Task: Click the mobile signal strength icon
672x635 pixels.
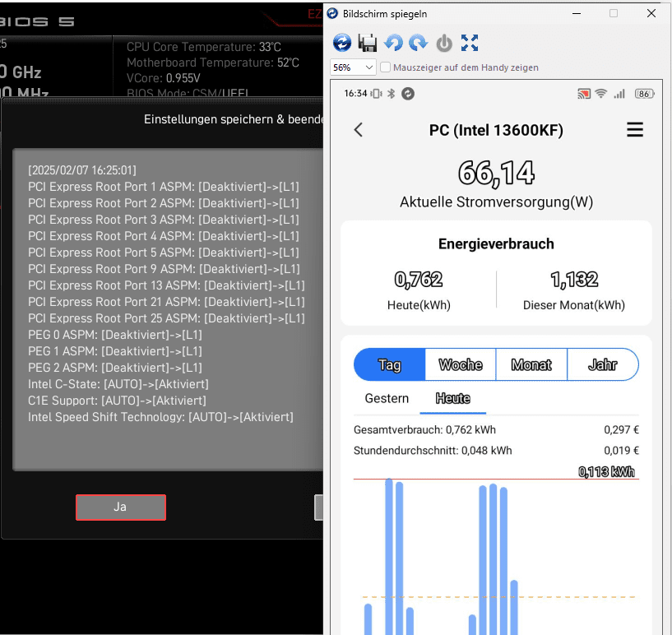Action: [619, 94]
